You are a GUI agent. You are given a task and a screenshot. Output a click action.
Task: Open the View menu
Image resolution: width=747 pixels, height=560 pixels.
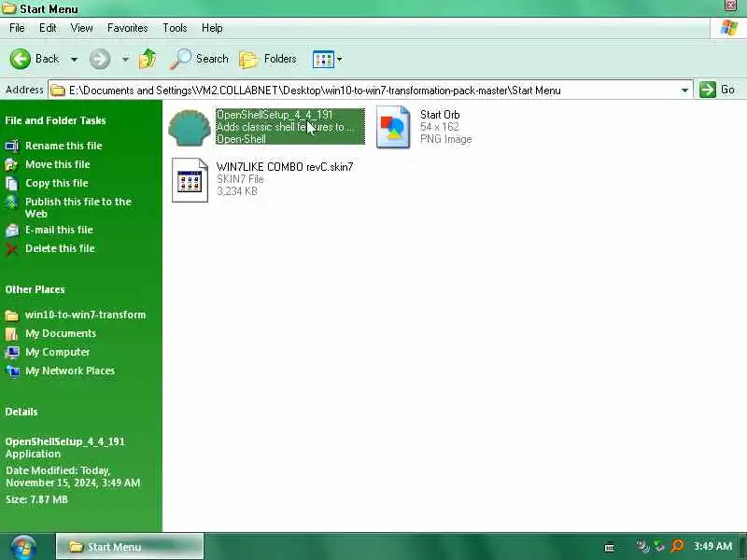coord(81,28)
